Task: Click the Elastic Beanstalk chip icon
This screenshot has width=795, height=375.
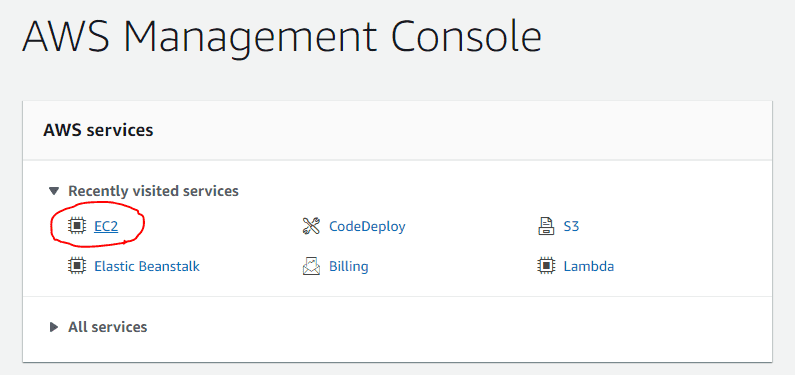Action: 77,266
